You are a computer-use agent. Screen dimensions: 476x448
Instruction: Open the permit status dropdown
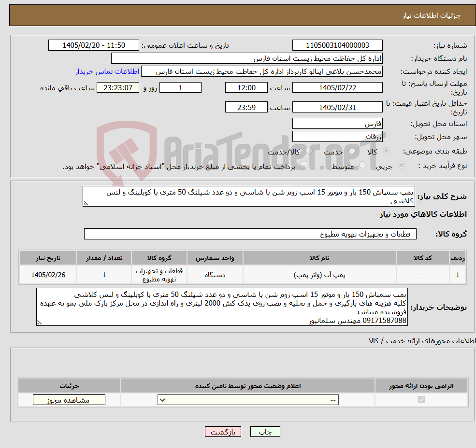coord(248,400)
